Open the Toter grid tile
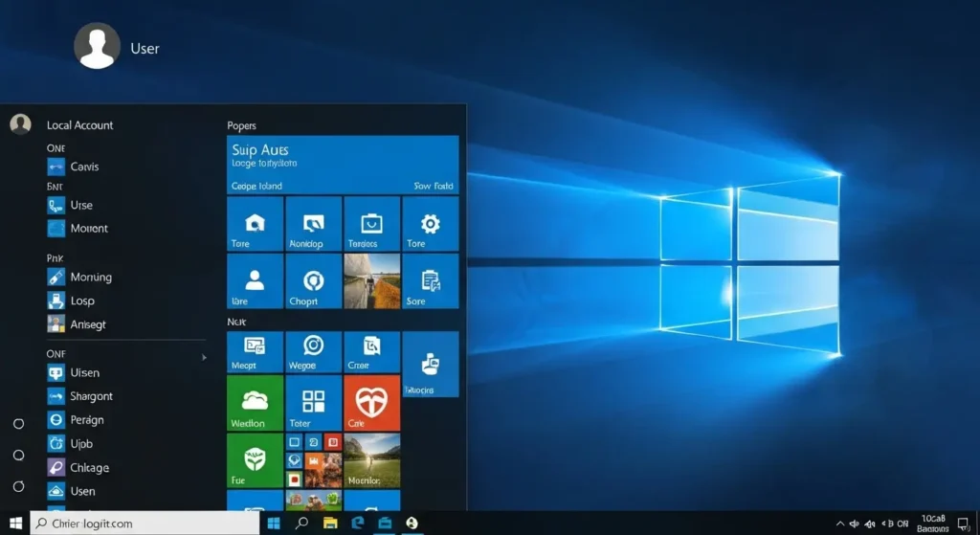Screen dimensions: 980x535 pyautogui.click(x=313, y=403)
